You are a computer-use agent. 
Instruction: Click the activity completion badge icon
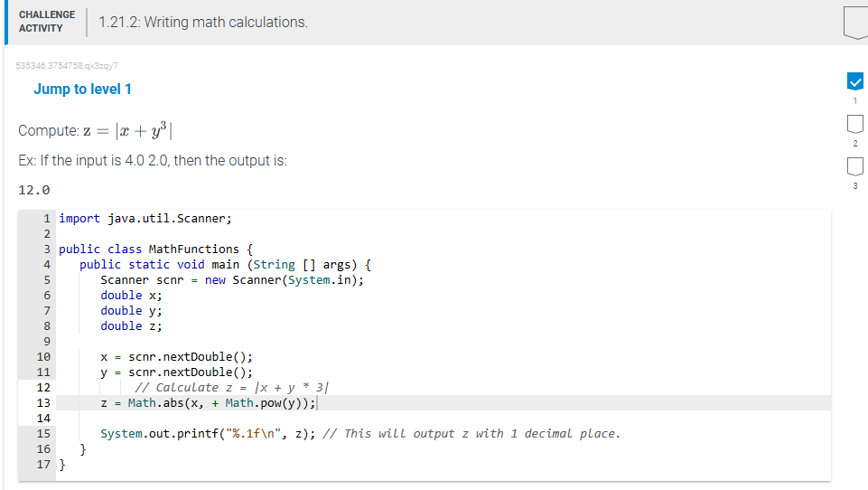856,23
